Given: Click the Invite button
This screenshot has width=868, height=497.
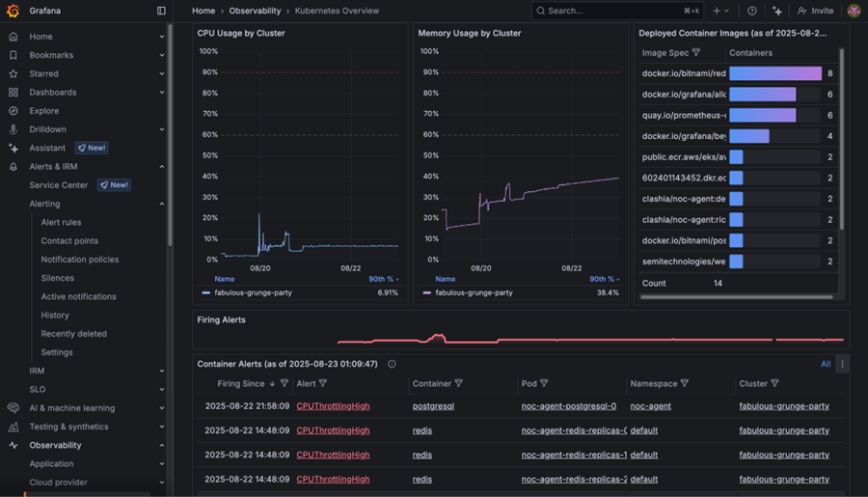Looking at the screenshot, I should [815, 11].
